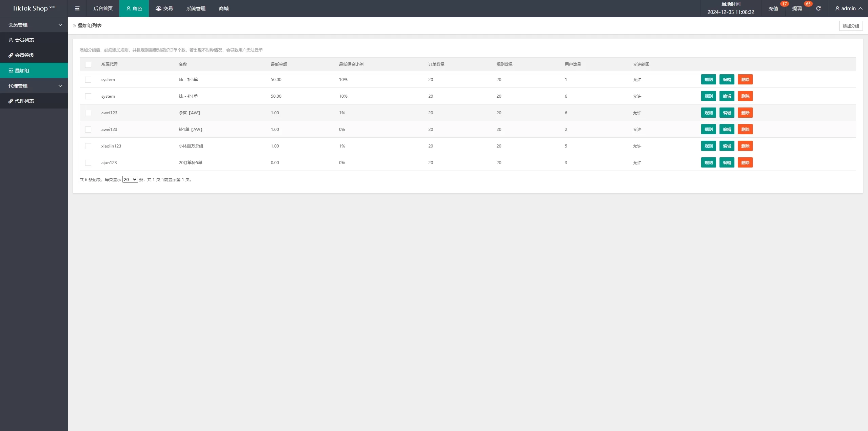Switch to the 交易 top menu tab
The width and height of the screenshot is (868, 431).
point(164,8)
